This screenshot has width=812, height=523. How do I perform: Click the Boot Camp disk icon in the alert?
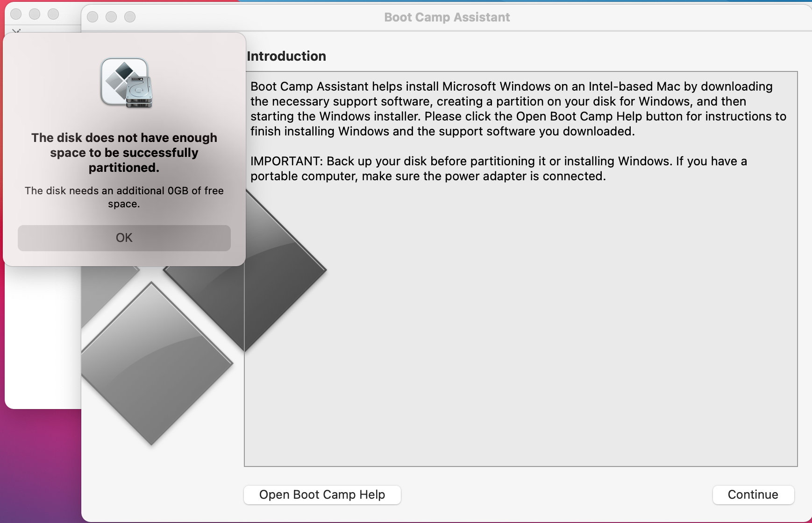pos(126,83)
